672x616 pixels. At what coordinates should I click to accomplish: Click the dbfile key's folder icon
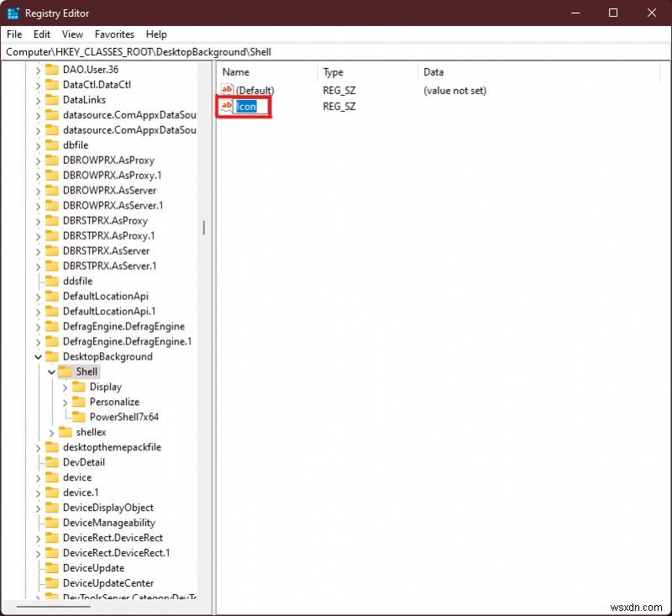pos(50,145)
